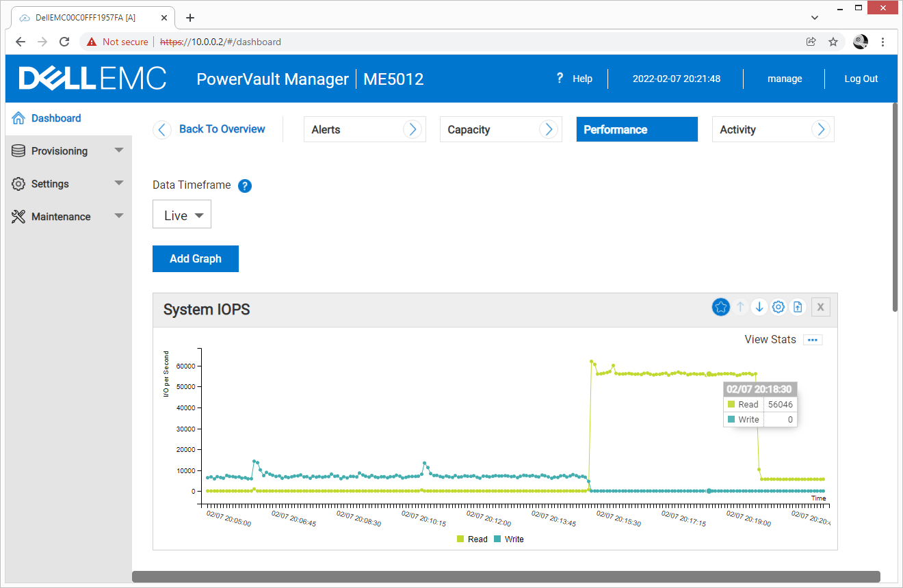Click the Back To Overview arrow icon
The height and width of the screenshot is (588, 903).
[x=162, y=129]
